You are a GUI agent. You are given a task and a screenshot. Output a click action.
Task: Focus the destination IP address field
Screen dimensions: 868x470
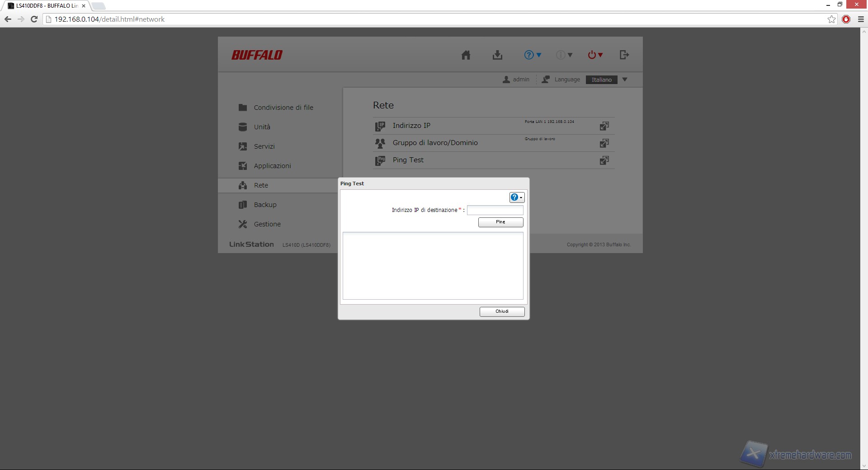tap(495, 210)
